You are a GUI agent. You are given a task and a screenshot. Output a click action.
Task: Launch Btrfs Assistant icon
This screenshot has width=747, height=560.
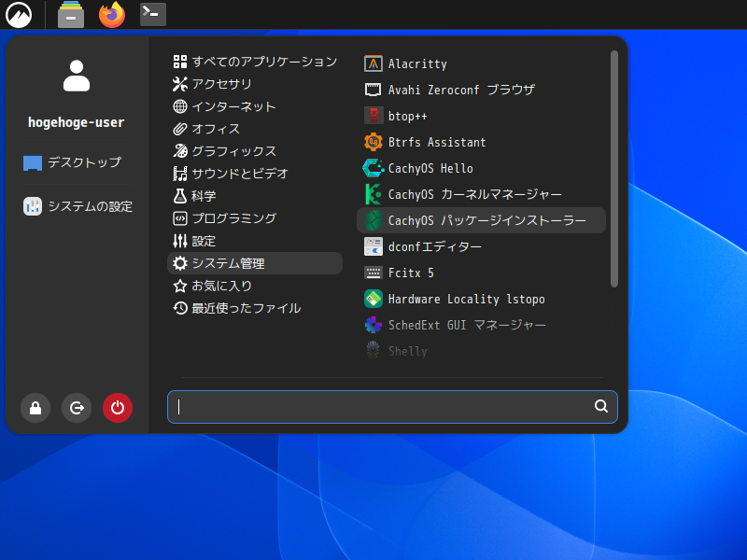373,142
